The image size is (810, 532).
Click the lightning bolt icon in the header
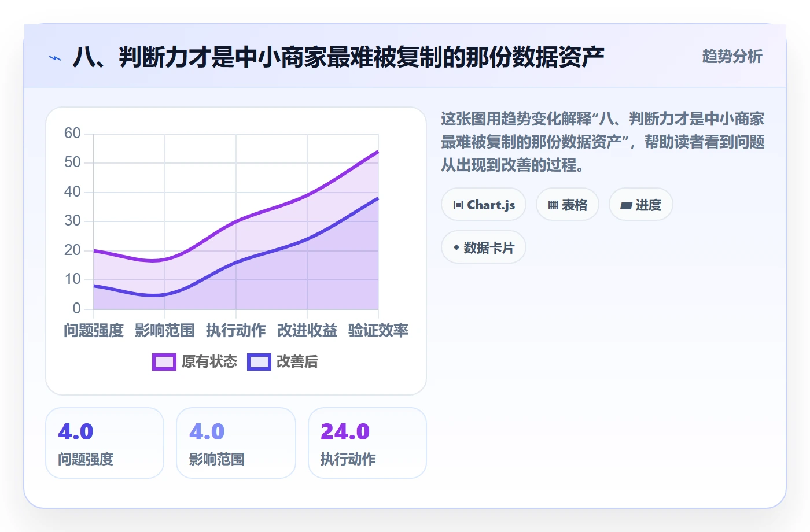[x=55, y=58]
